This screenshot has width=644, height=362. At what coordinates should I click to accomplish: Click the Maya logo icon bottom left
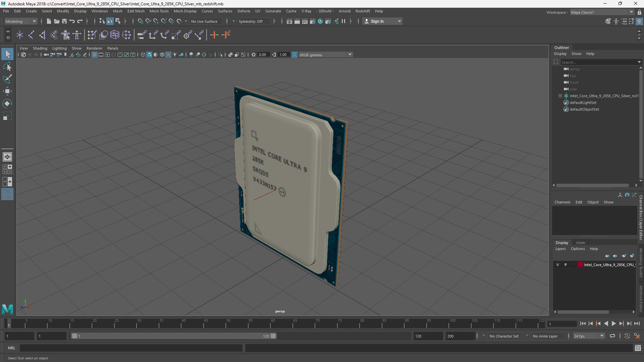coord(7,309)
